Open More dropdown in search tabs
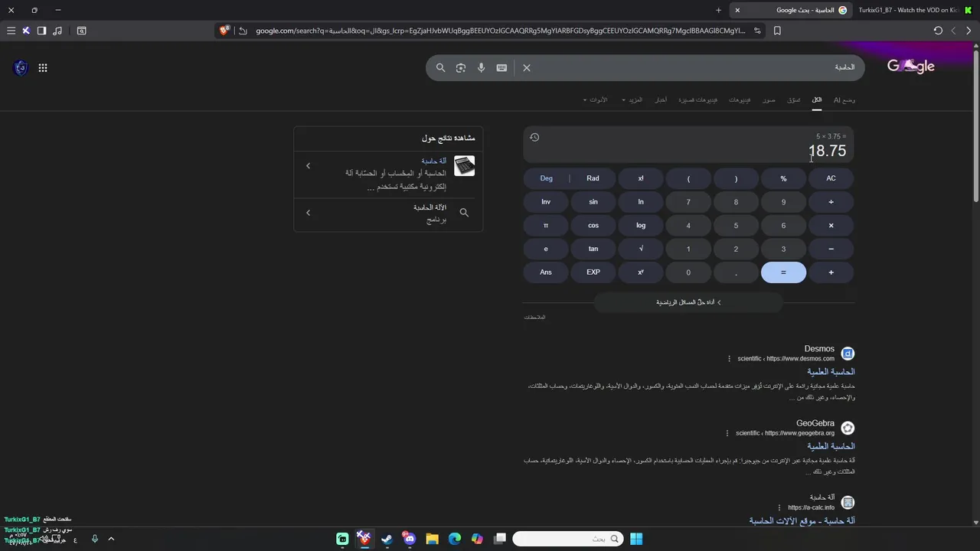Screen dimensions: 980x551 632,100
